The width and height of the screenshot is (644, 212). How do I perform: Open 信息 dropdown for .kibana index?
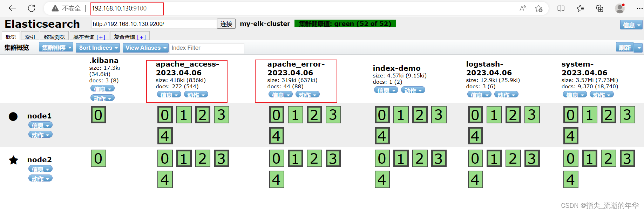pos(102,89)
